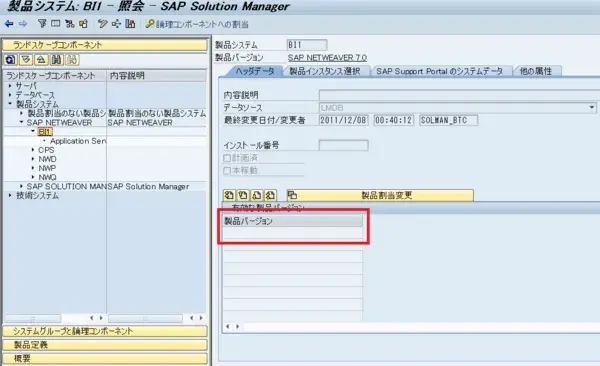
Task: Switch to the ヘッダデータ tab
Action: 254,71
